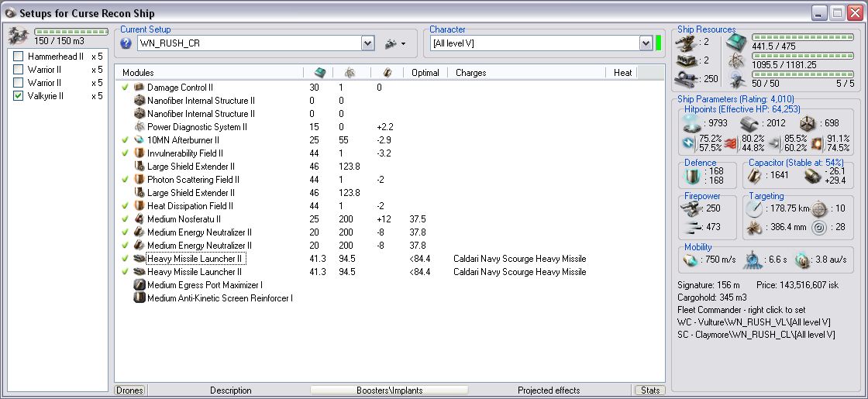Image resolution: width=868 pixels, height=399 pixels.
Task: Click the scan resolution icon beside 386.4 mm
Action: (753, 227)
